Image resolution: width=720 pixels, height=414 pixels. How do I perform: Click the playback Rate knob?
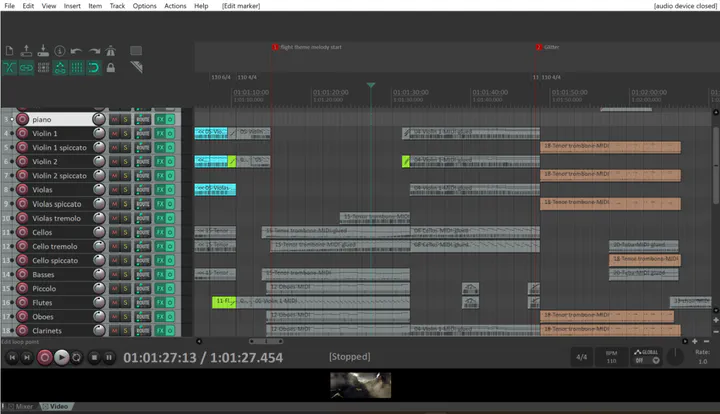pyautogui.click(x=675, y=357)
